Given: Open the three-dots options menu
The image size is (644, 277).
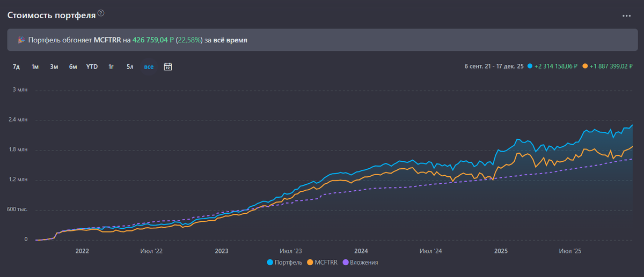Looking at the screenshot, I should pos(626,16).
